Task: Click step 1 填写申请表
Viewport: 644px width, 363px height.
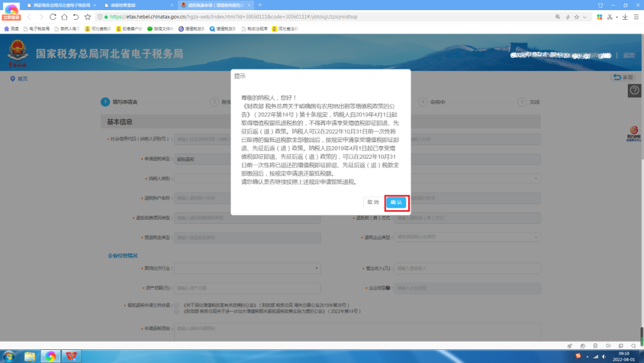Action: coord(119,102)
